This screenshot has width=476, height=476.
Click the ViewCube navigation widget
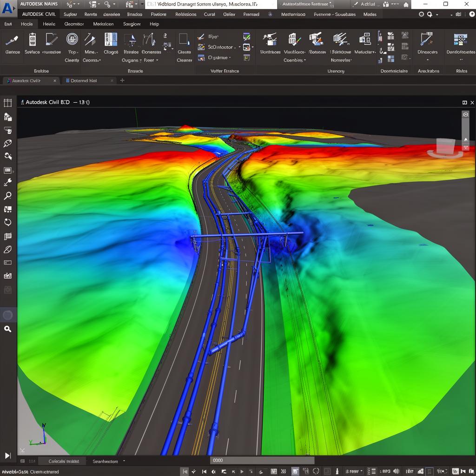445,148
